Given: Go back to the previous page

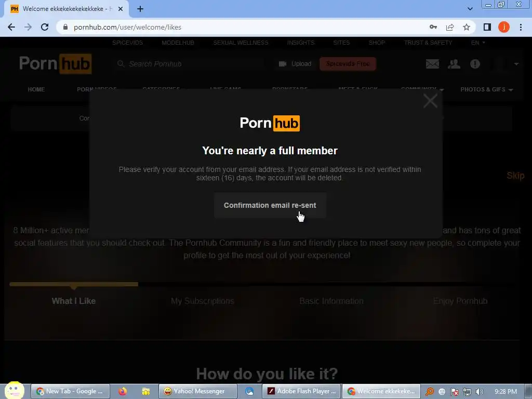Looking at the screenshot, I should [11, 27].
